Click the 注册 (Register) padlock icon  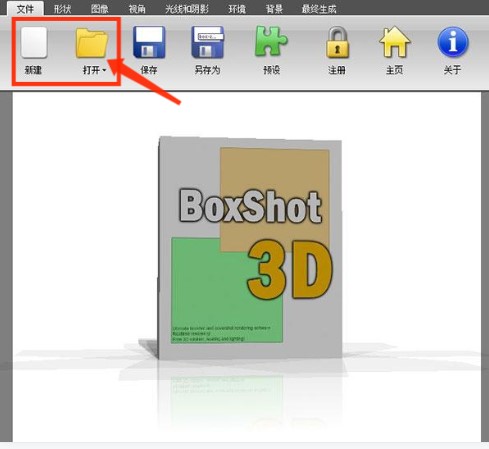click(x=337, y=43)
